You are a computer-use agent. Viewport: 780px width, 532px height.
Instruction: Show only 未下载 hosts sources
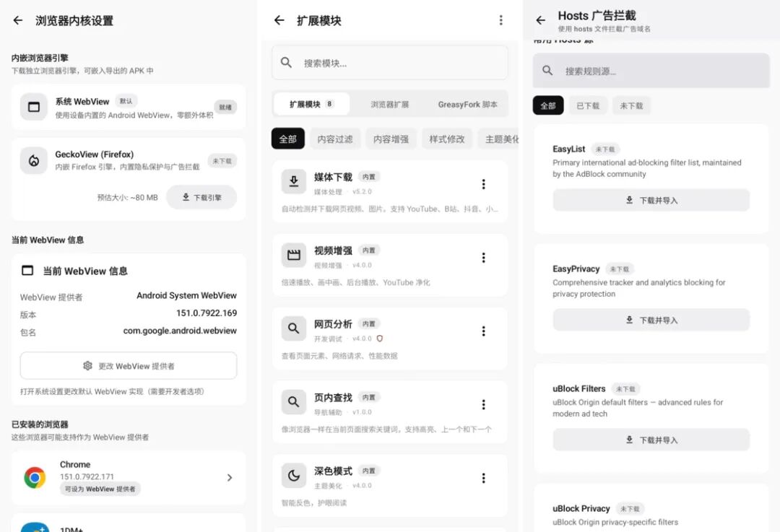[631, 105]
